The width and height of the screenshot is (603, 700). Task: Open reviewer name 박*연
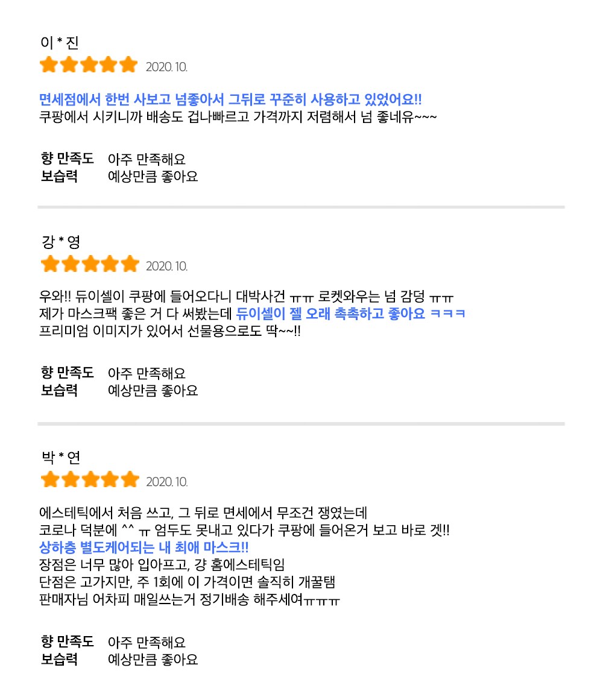(x=61, y=458)
